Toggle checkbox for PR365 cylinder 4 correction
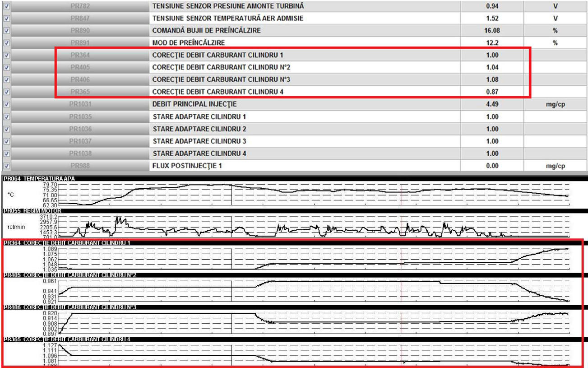588x372 pixels. (x=6, y=92)
